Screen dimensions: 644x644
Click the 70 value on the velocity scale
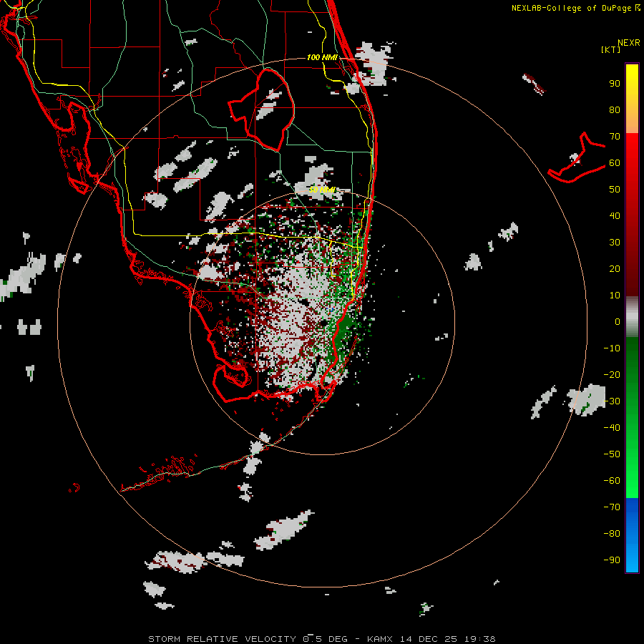pos(615,137)
